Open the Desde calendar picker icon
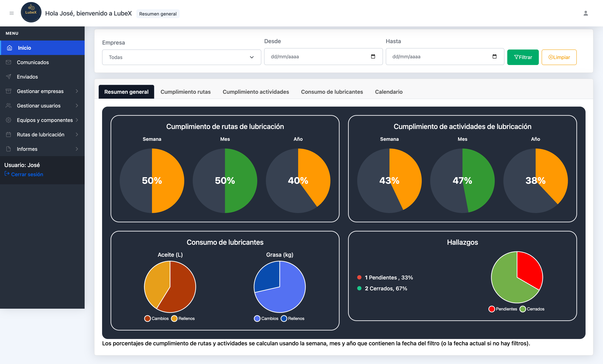Viewport: 603px width, 364px height. click(x=373, y=57)
